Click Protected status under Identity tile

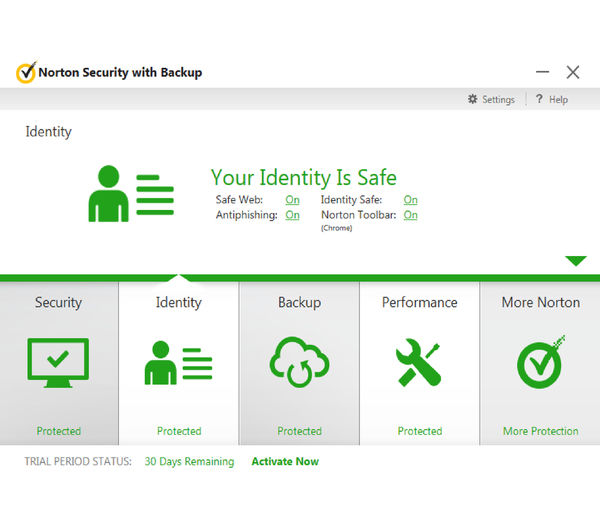click(x=179, y=431)
